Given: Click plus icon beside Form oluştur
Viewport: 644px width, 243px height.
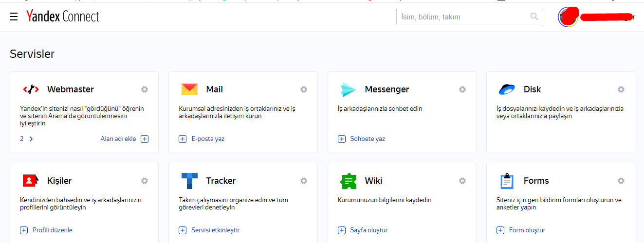Looking at the screenshot, I should (x=500, y=230).
